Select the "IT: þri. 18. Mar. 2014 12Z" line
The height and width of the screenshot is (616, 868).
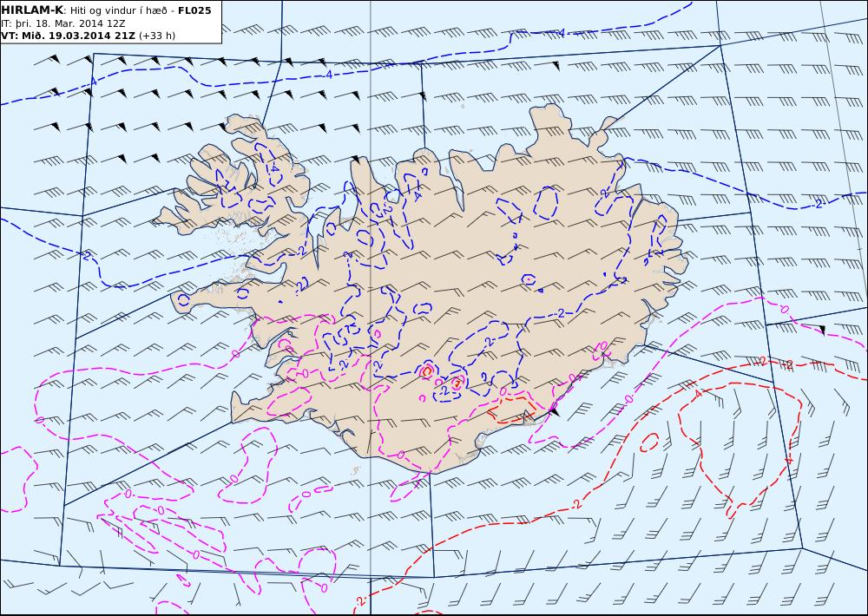tap(63, 23)
